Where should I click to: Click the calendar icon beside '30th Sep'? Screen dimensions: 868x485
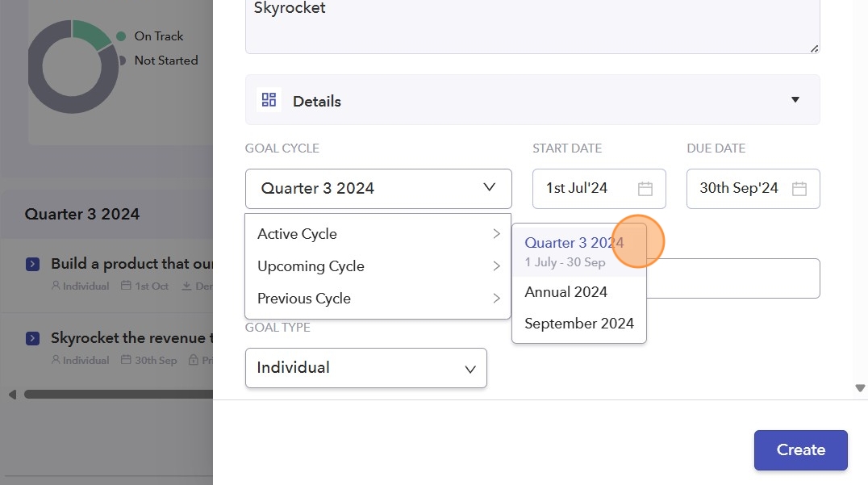click(x=126, y=360)
